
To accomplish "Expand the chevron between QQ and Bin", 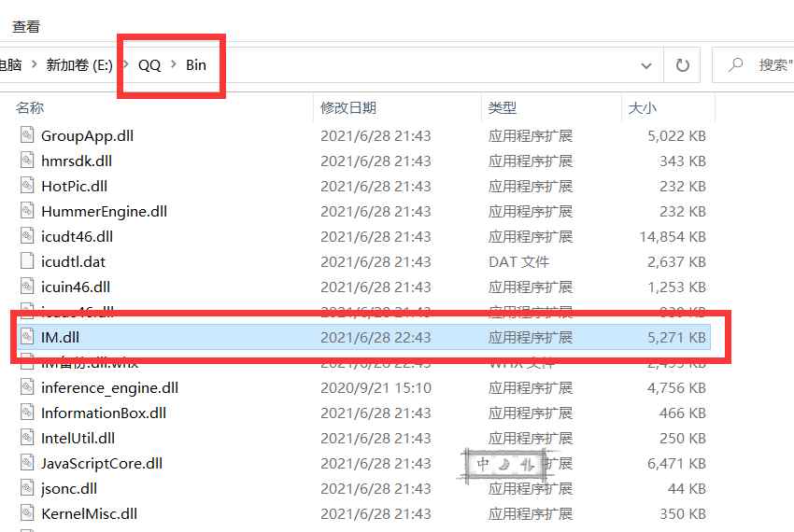I will (174, 64).
